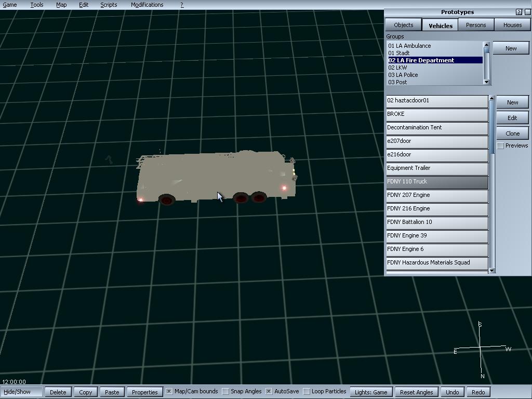532x399 pixels.
Task: Click the square box beside the Prototypes help icon
Action: pos(528,12)
